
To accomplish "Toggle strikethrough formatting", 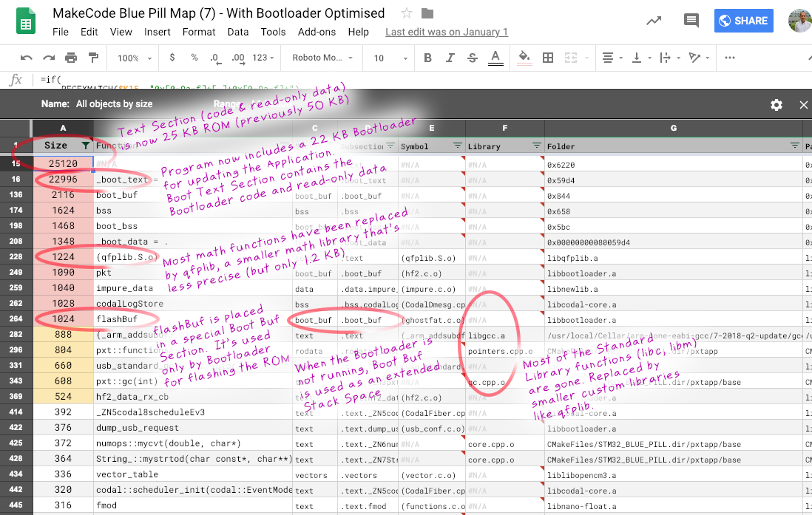I will tap(473, 58).
